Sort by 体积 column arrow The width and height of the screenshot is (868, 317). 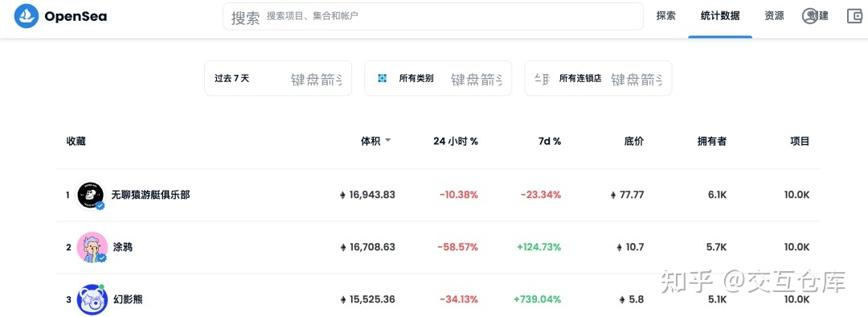tap(388, 141)
